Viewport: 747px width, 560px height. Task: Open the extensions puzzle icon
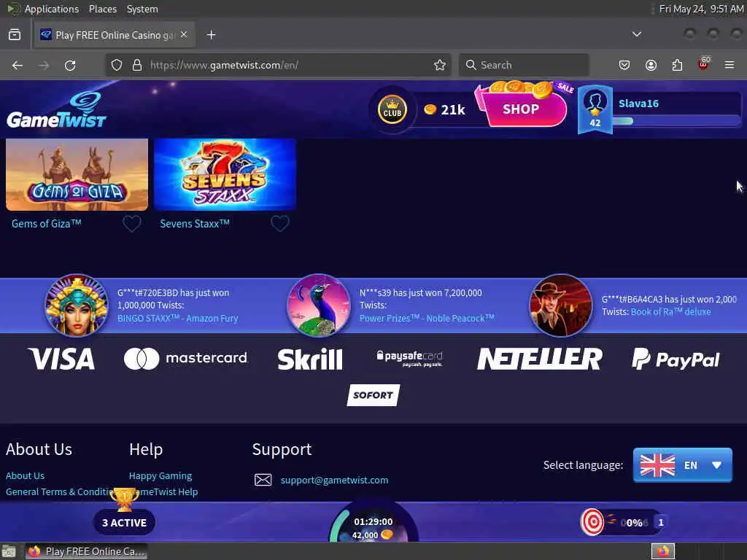point(677,65)
